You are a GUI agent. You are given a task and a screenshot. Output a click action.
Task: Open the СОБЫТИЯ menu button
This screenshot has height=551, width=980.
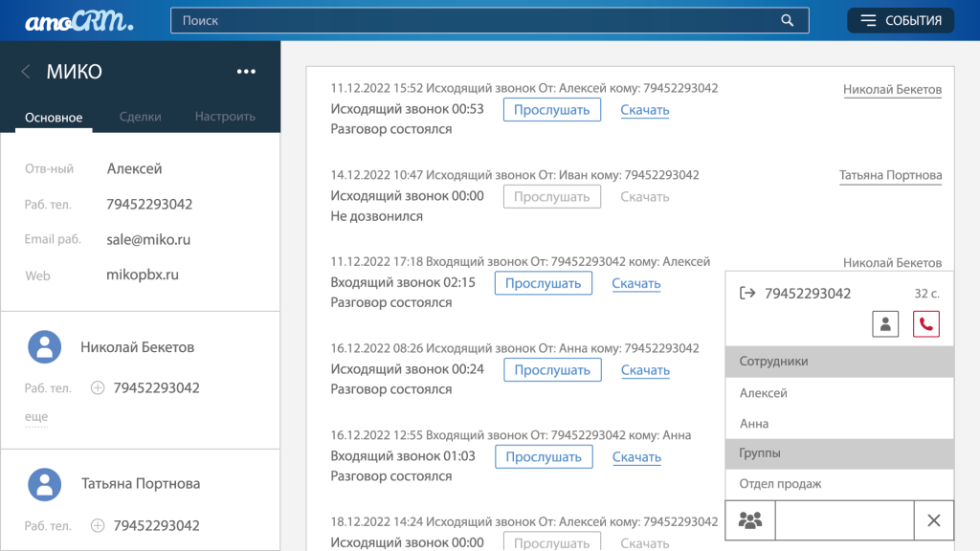pyautogui.click(x=901, y=20)
